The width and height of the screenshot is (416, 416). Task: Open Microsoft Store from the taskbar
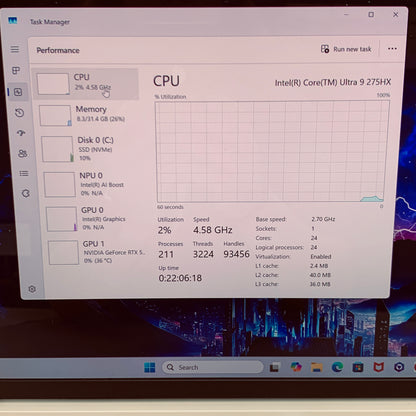coord(358,367)
